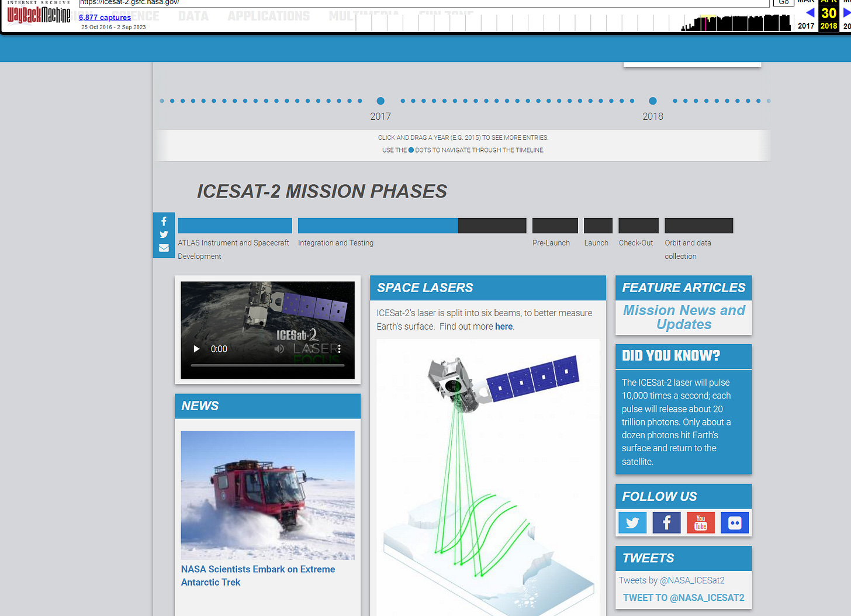851x616 pixels.
Task: Click the Integration and Testing label
Action: [335, 243]
